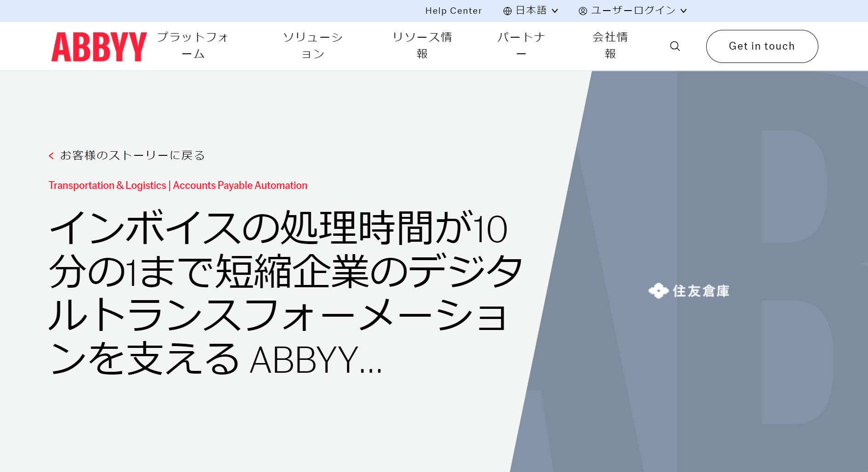Click the 住友倉庫 company logo
This screenshot has width=868, height=472.
[x=689, y=291]
